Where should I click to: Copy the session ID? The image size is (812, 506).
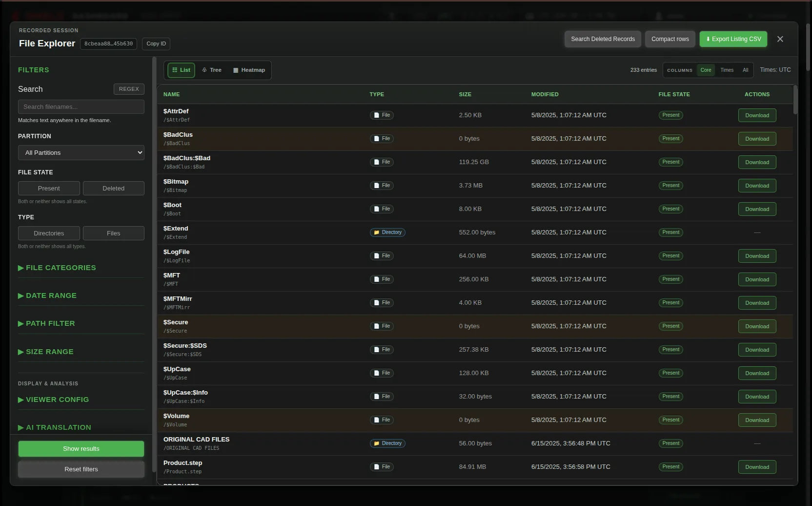pyautogui.click(x=156, y=44)
